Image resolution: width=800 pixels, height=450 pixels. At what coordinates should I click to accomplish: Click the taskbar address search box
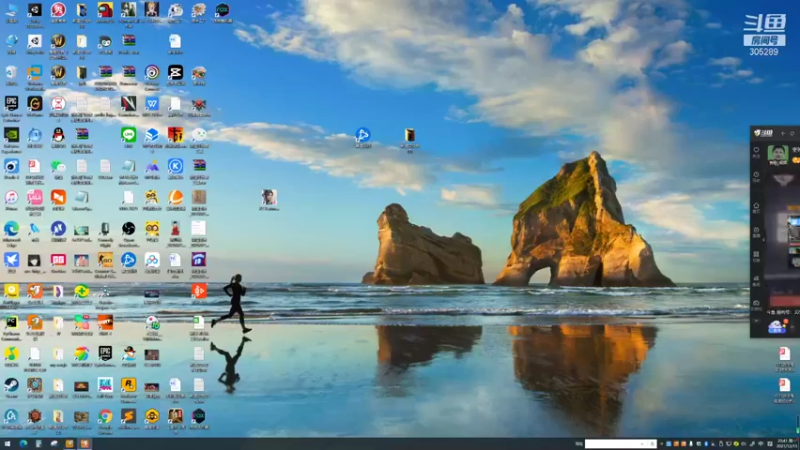[x=620, y=444]
